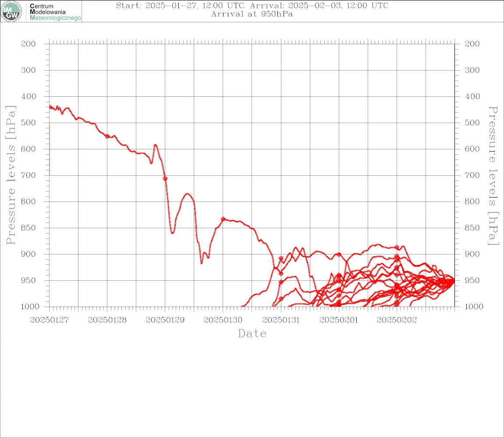Click the right axis 900 label

[x=472, y=254]
